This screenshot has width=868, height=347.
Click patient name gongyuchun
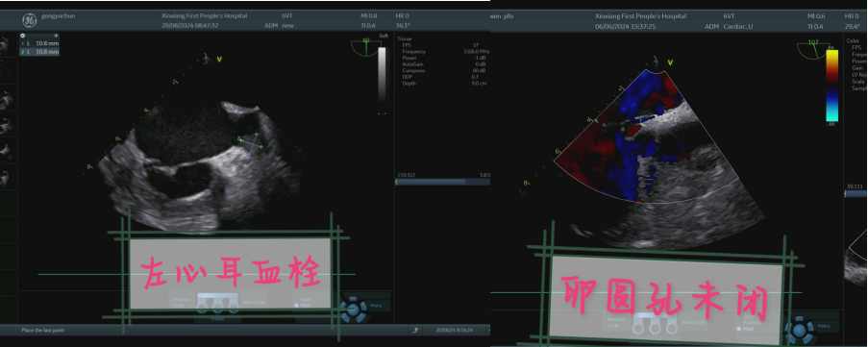(x=58, y=16)
